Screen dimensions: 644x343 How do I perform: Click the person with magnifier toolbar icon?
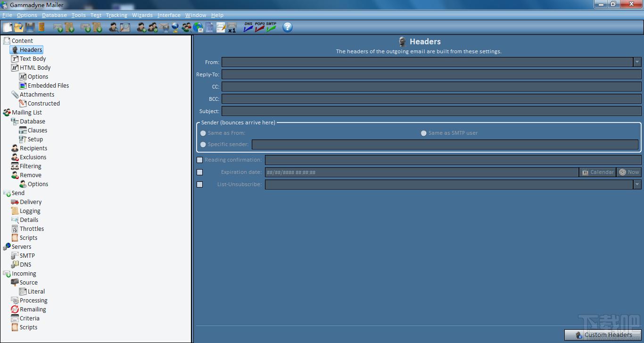tap(114, 27)
